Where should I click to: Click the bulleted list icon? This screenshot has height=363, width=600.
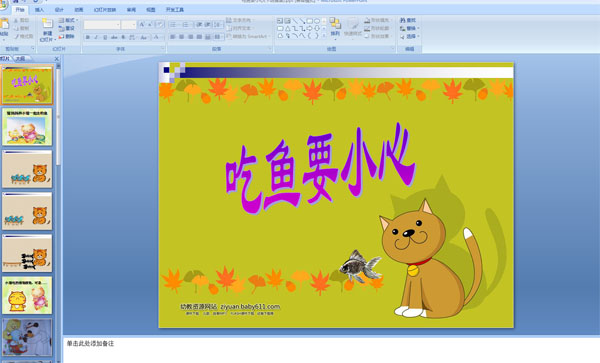coord(173,25)
